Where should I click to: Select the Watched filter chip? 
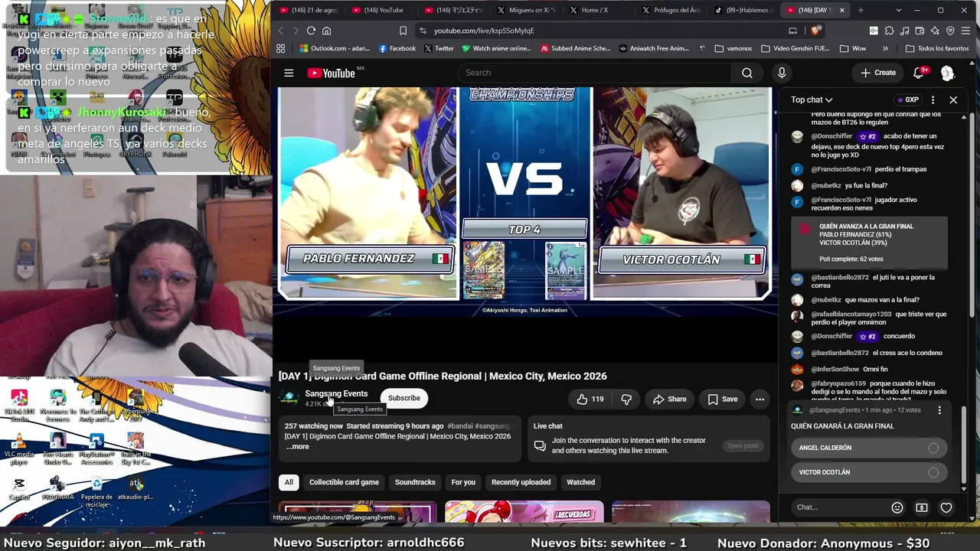point(580,482)
